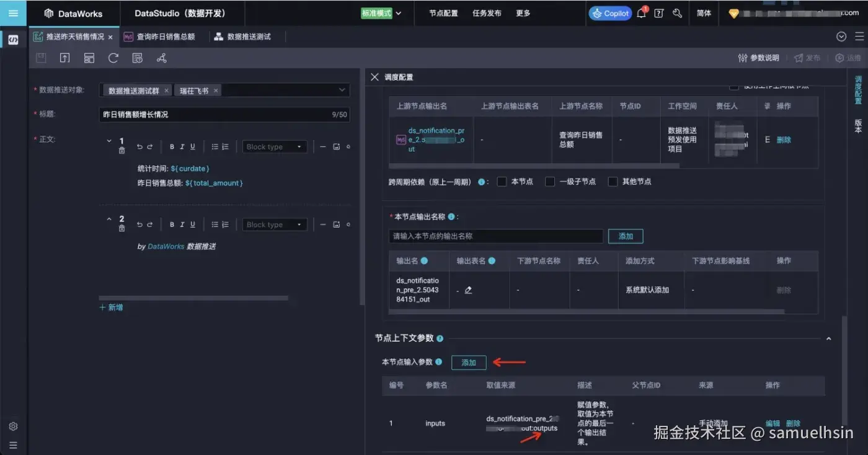Viewport: 868px width, 455px height.
Task: Click 添加 next to 本节点输入参数
Action: tap(469, 363)
